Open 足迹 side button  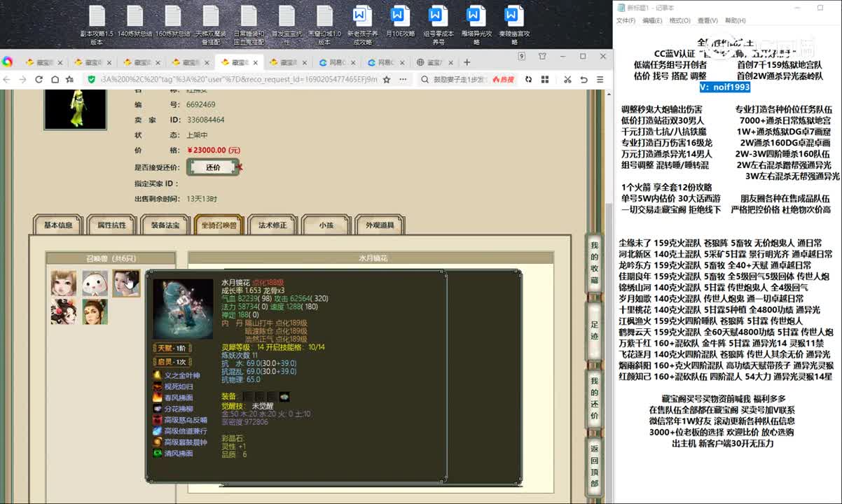tap(594, 330)
